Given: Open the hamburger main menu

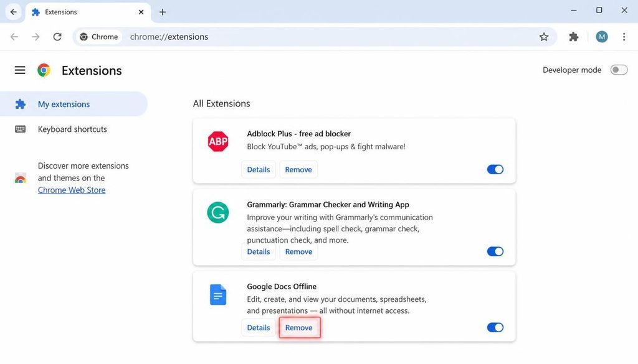Looking at the screenshot, I should point(20,70).
